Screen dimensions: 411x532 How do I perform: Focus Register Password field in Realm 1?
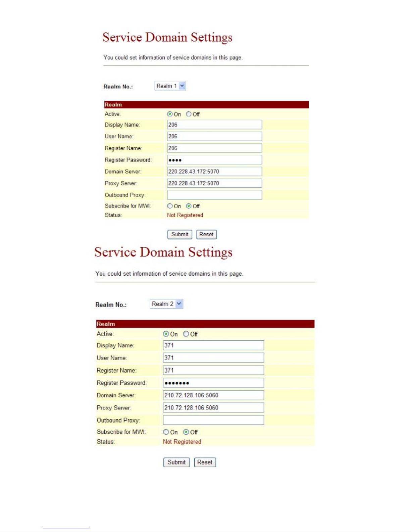coord(214,160)
